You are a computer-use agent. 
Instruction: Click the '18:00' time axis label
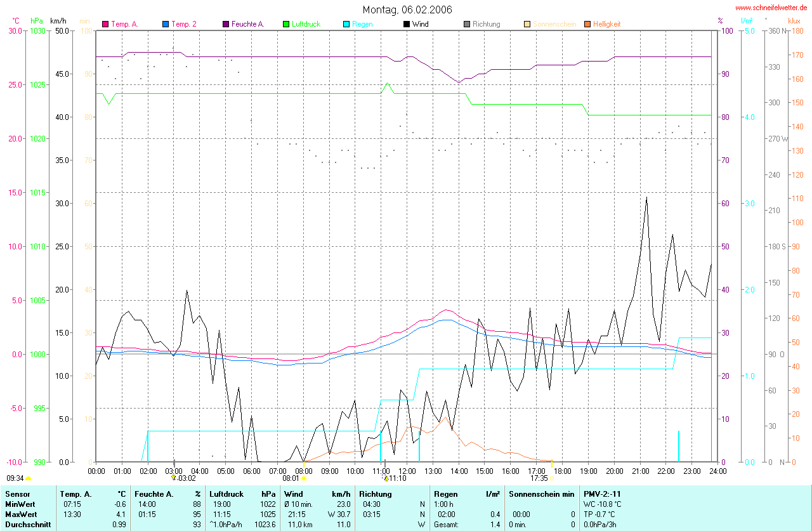[x=562, y=471]
